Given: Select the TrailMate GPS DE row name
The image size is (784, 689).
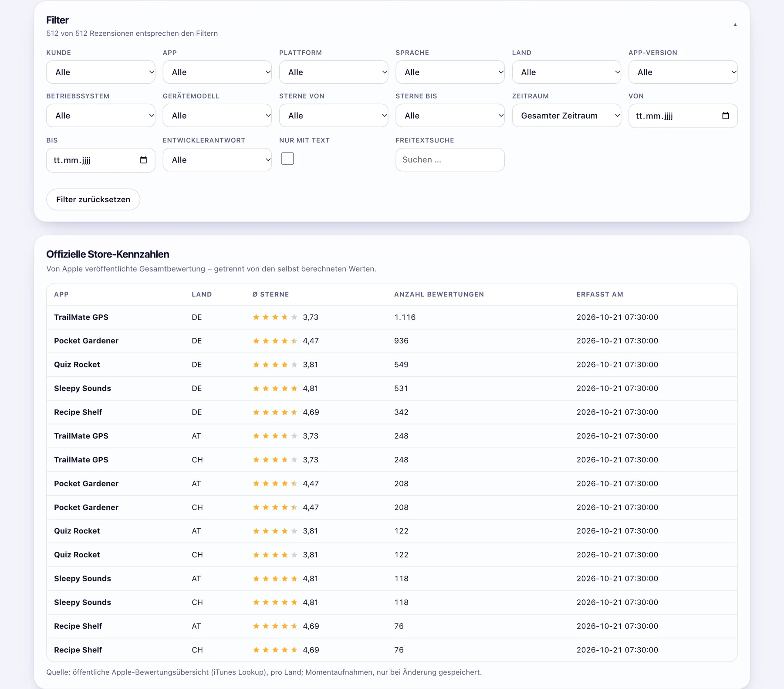Looking at the screenshot, I should 81,317.
